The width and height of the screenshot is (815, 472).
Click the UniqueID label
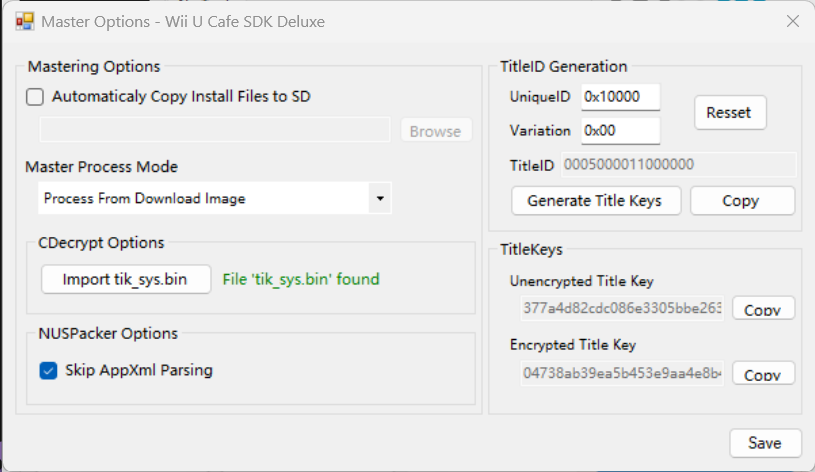tap(540, 97)
